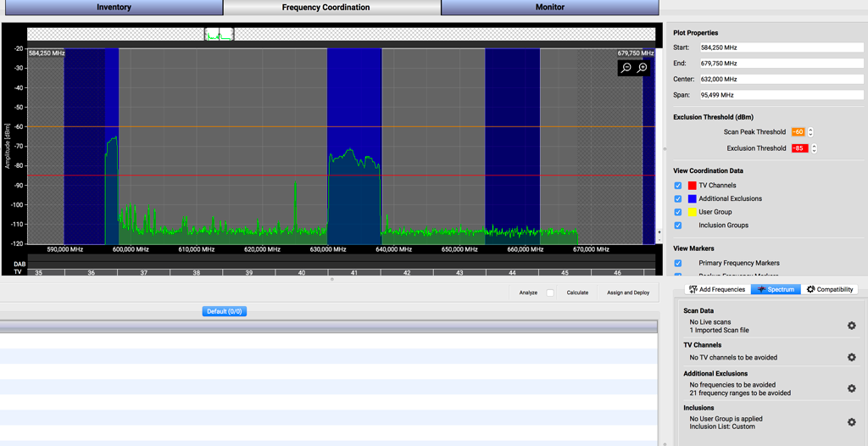Image resolution: width=868 pixels, height=446 pixels.
Task: Toggle Additional Exclusions visibility checkbox
Action: [678, 199]
